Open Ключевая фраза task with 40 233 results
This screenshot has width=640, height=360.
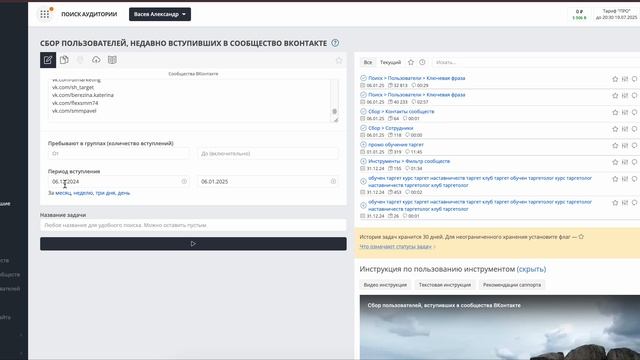point(416,95)
